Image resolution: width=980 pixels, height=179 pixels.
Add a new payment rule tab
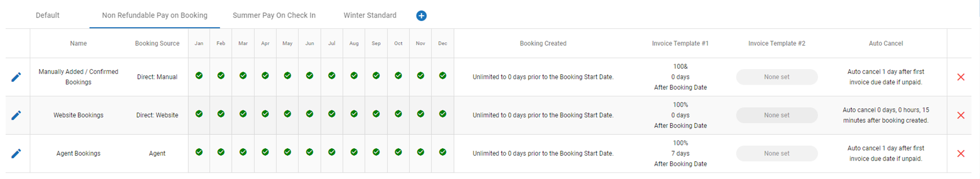click(421, 15)
